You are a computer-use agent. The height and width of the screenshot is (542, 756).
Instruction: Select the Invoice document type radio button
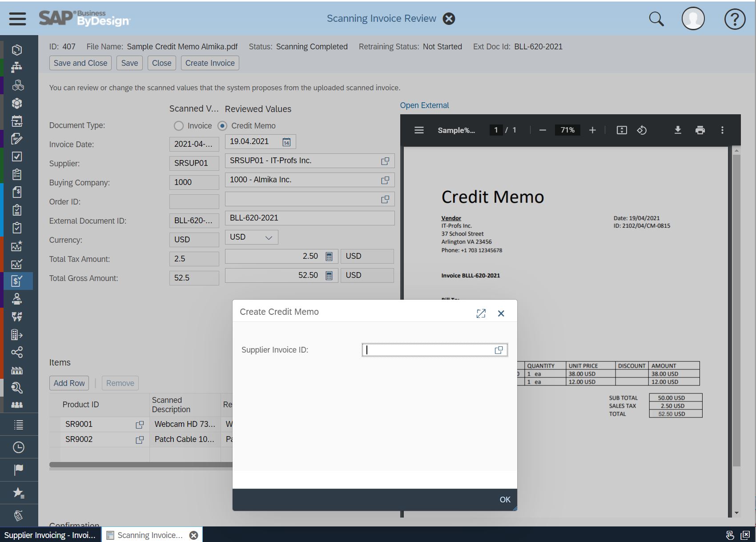point(179,126)
